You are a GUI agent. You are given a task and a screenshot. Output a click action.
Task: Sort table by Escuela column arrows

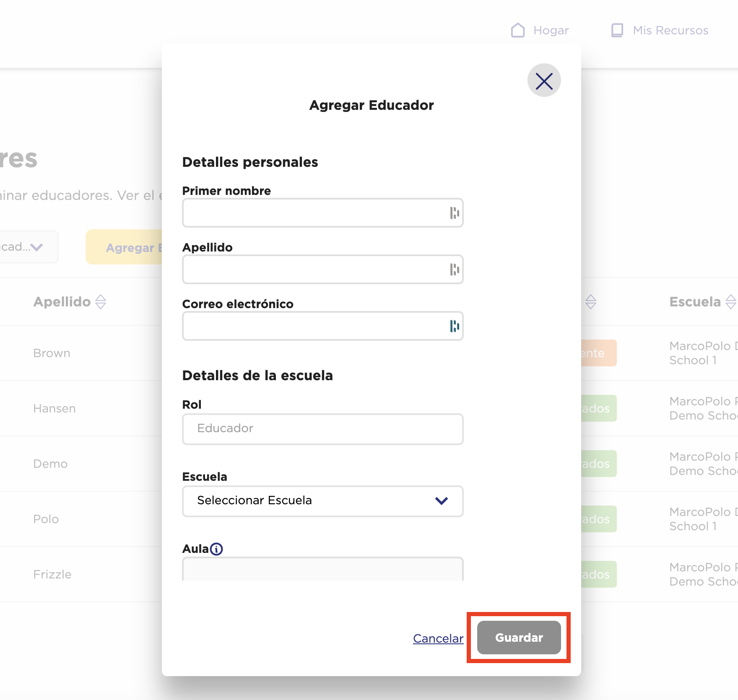coord(730,302)
